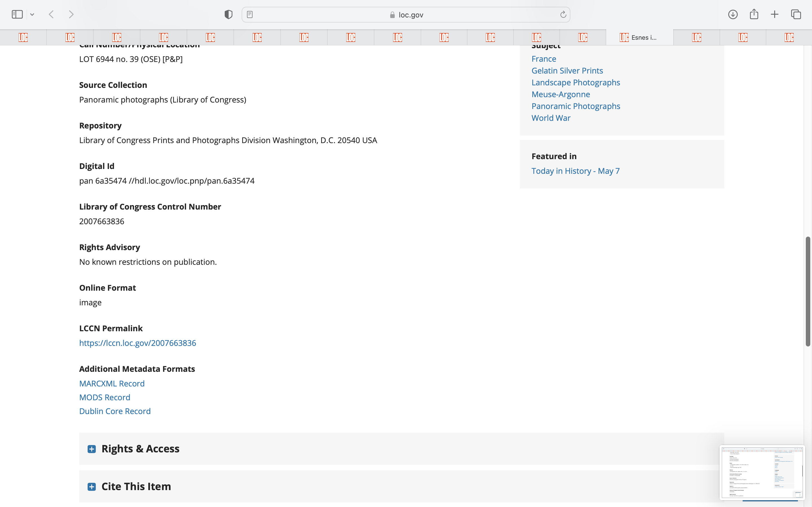Switch to the first LOC tab
The width and height of the screenshot is (812, 507).
point(23,37)
